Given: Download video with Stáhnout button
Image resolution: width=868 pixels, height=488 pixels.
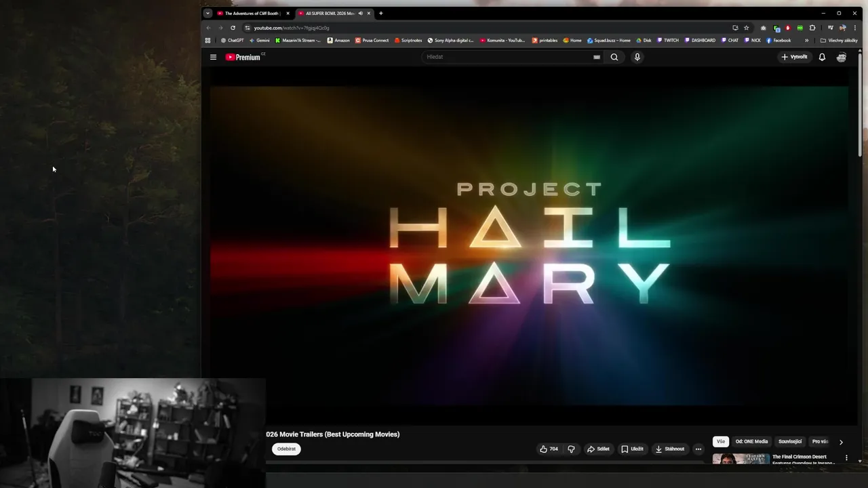Looking at the screenshot, I should coord(669,449).
